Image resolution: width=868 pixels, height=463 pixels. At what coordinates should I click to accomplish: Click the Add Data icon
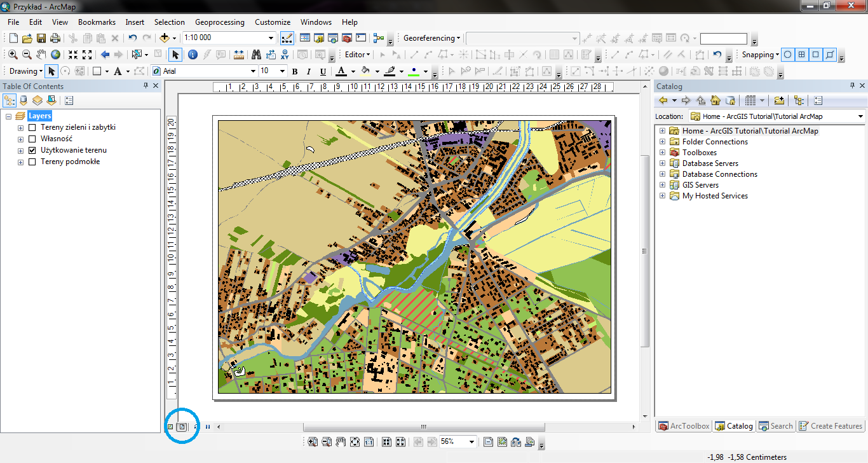[x=165, y=38]
